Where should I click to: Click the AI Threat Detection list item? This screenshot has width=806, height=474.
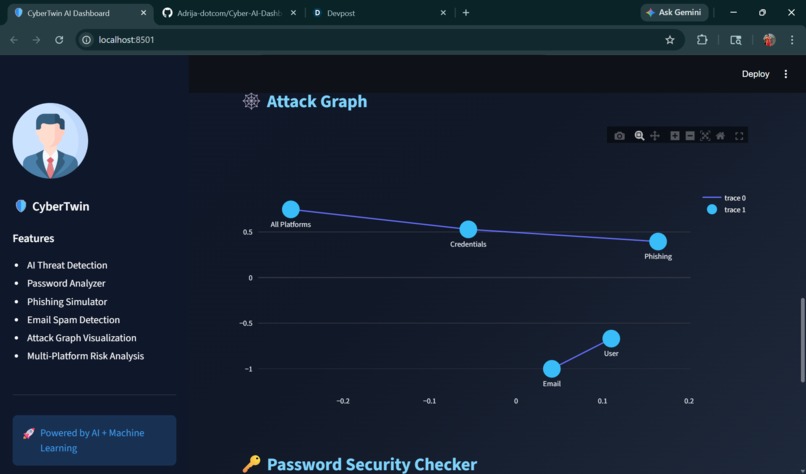pos(67,265)
